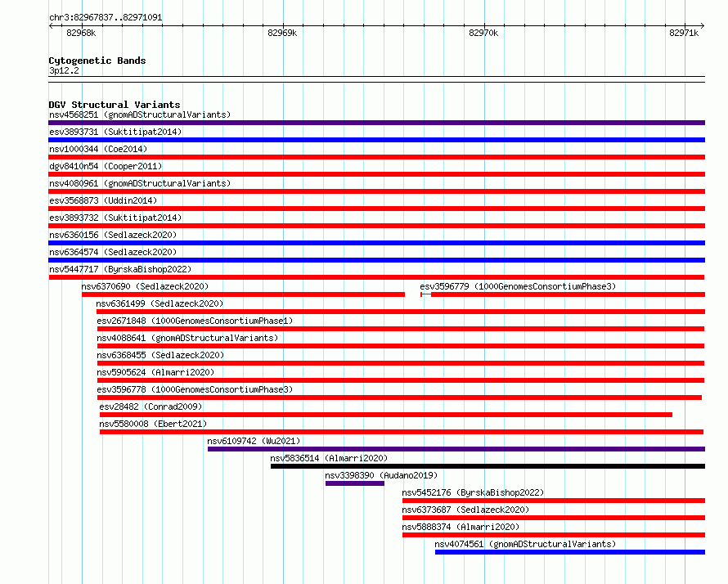Image resolution: width=728 pixels, height=584 pixels.
Task: Select the red bar under nsv6370690
Action: tap(243, 294)
